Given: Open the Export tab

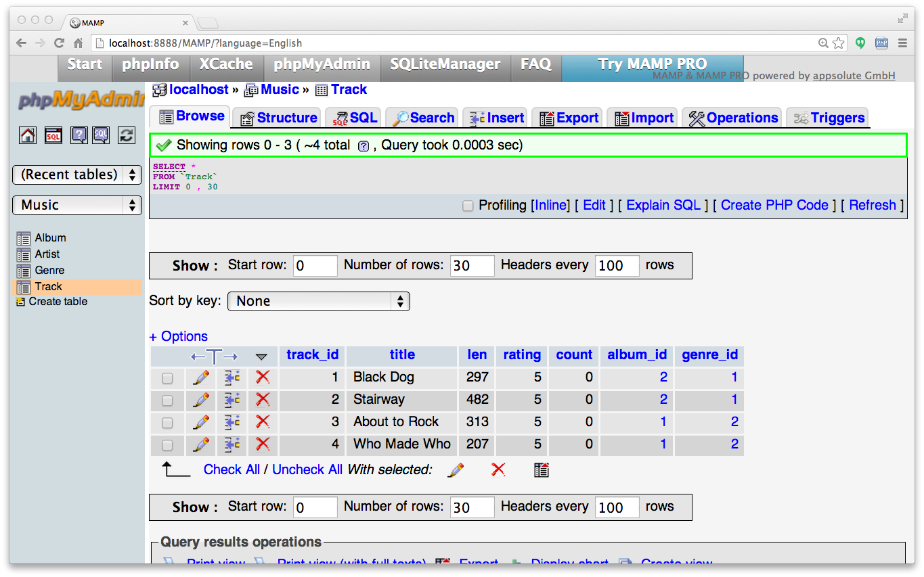Looking at the screenshot, I should tap(569, 118).
